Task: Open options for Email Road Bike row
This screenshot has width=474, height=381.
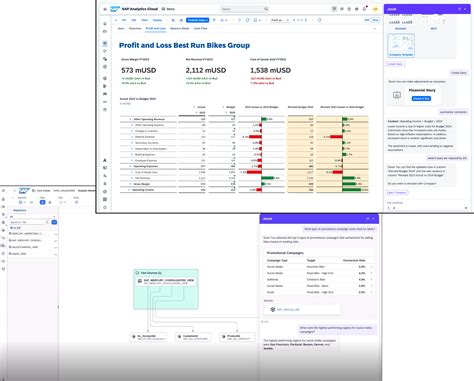Action: pyautogui.click(x=372, y=292)
